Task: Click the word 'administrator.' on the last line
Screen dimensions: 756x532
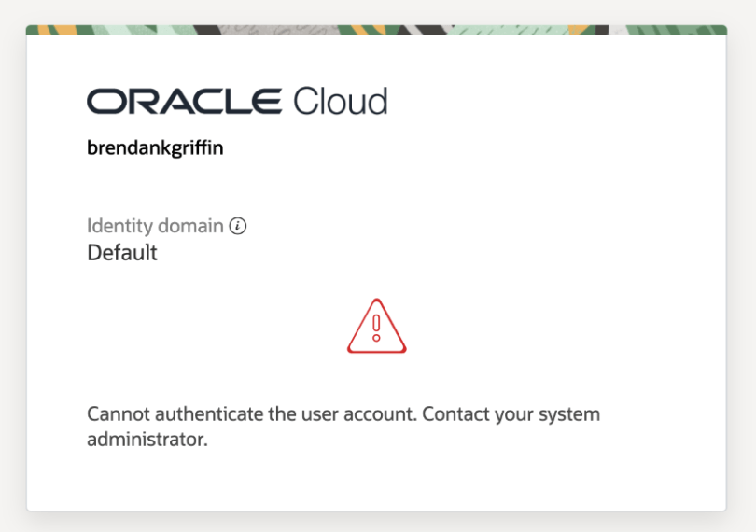Action: coord(147,439)
